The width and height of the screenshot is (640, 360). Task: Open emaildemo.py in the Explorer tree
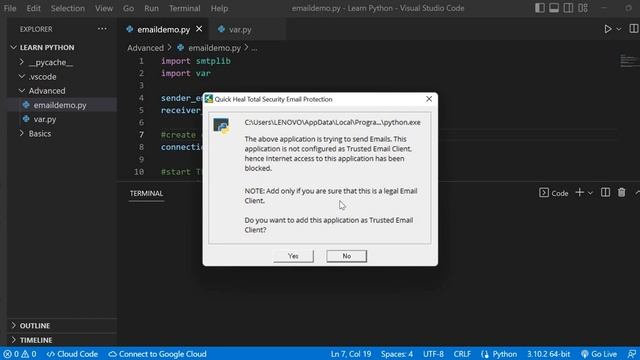[x=60, y=105]
